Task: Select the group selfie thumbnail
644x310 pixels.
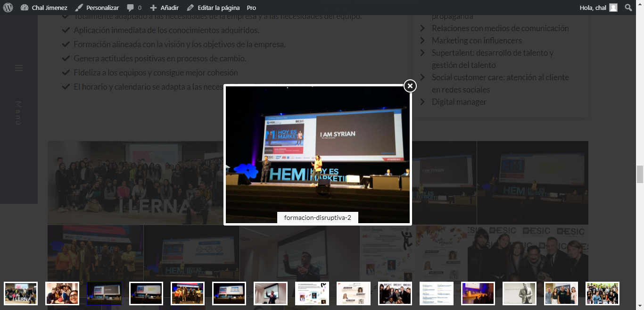Action: click(x=62, y=293)
